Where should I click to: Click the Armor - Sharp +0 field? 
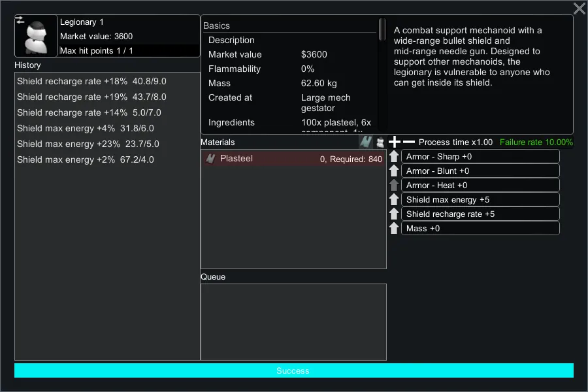[x=480, y=157]
